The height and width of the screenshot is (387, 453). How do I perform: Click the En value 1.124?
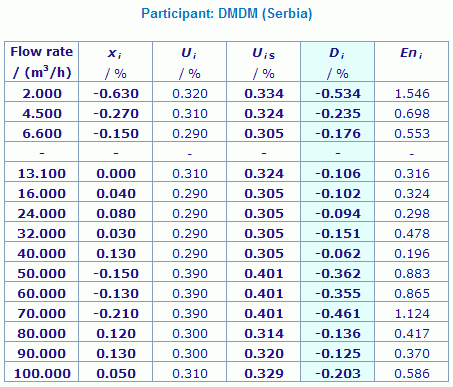412,314
